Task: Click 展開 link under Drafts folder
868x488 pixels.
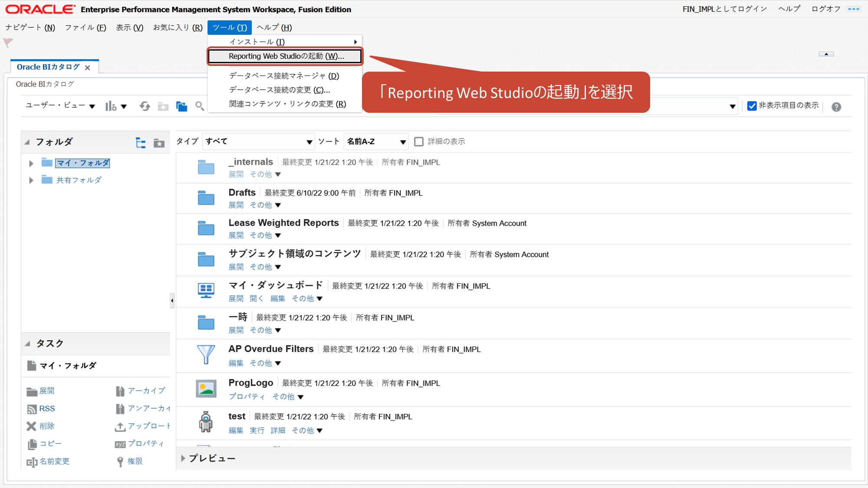Action: pos(236,205)
